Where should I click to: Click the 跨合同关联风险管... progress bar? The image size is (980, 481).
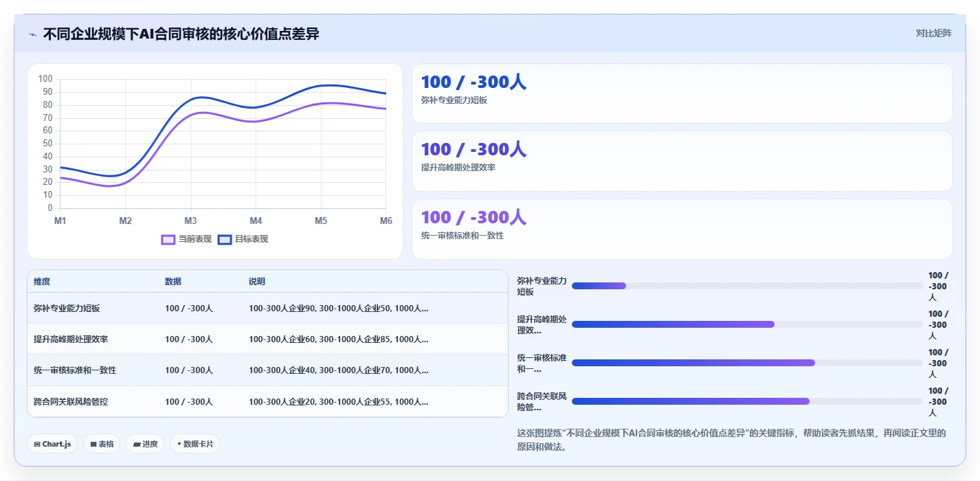coord(747,401)
